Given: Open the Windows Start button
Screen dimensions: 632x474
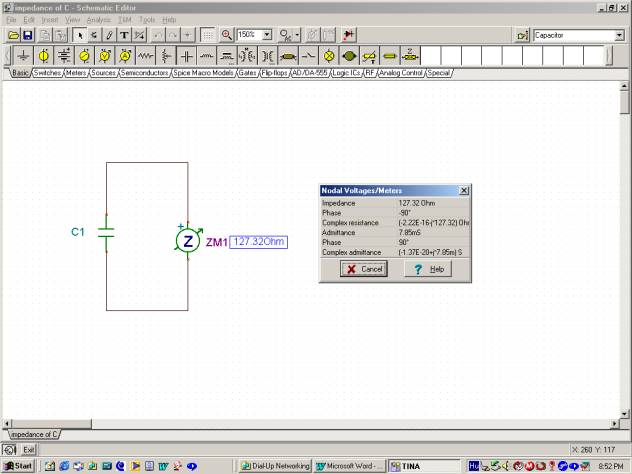Looking at the screenshot, I should pyautogui.click(x=17, y=466).
